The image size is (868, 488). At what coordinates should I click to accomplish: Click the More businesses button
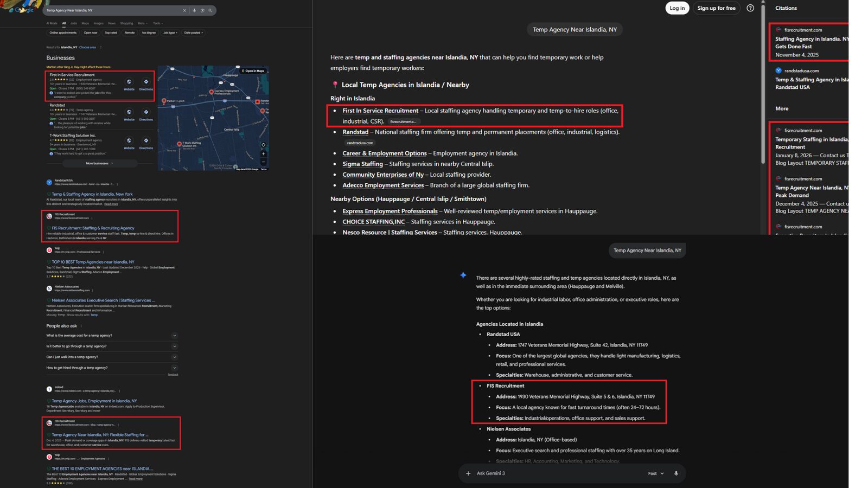pyautogui.click(x=99, y=163)
